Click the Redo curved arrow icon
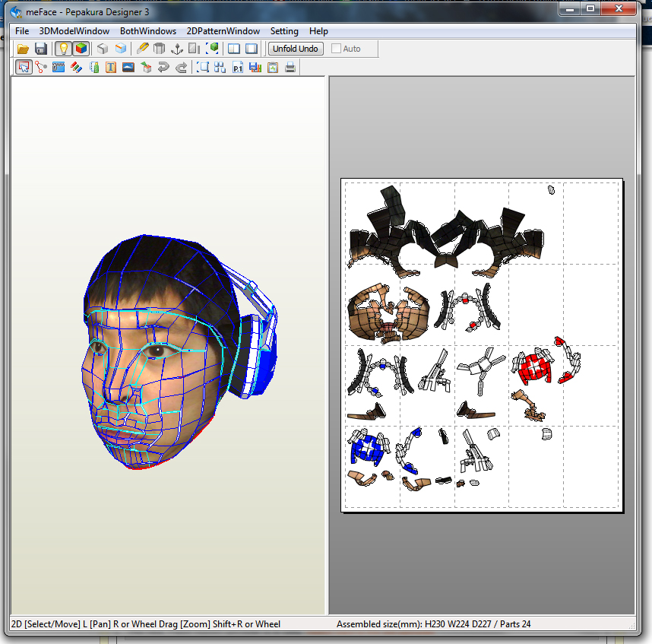The image size is (652, 644). coord(182,67)
